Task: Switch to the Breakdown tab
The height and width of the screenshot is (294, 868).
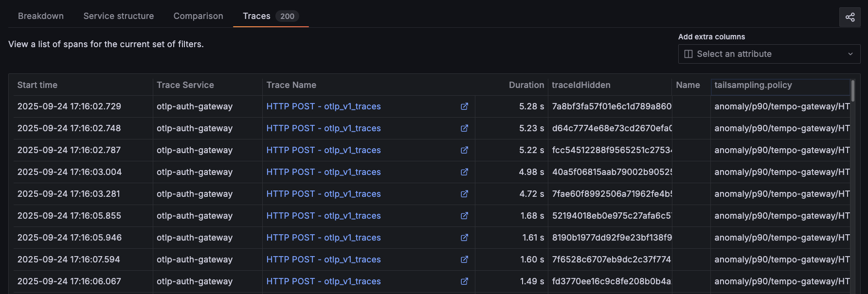Action: (41, 16)
